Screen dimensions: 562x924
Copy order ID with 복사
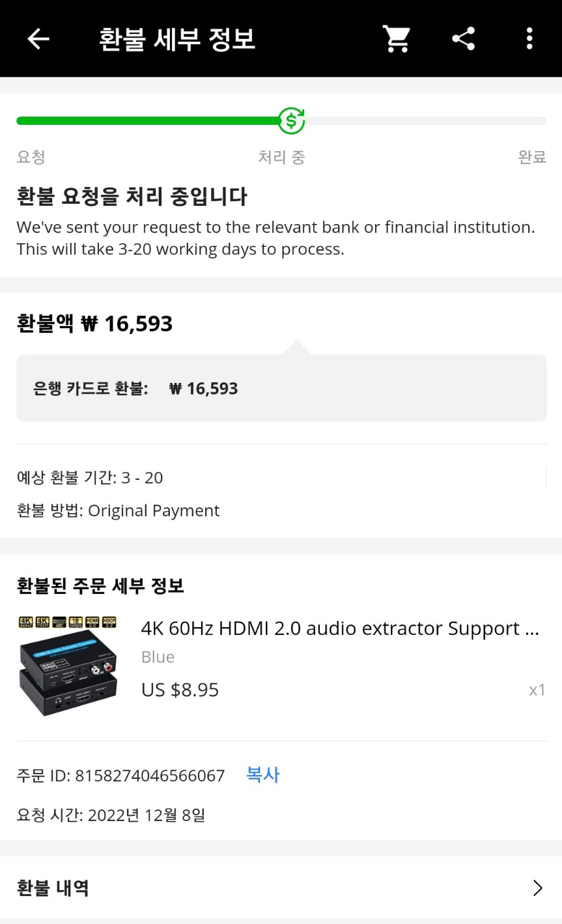(262, 775)
